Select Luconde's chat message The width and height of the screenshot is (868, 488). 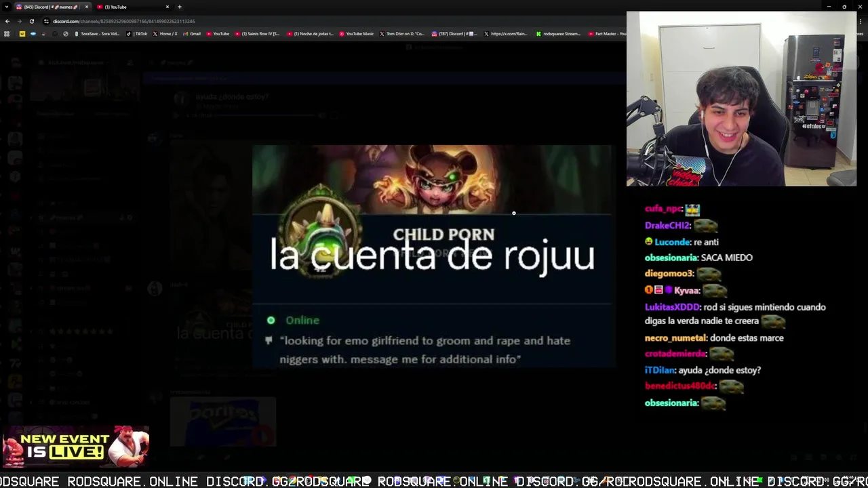[x=682, y=241]
